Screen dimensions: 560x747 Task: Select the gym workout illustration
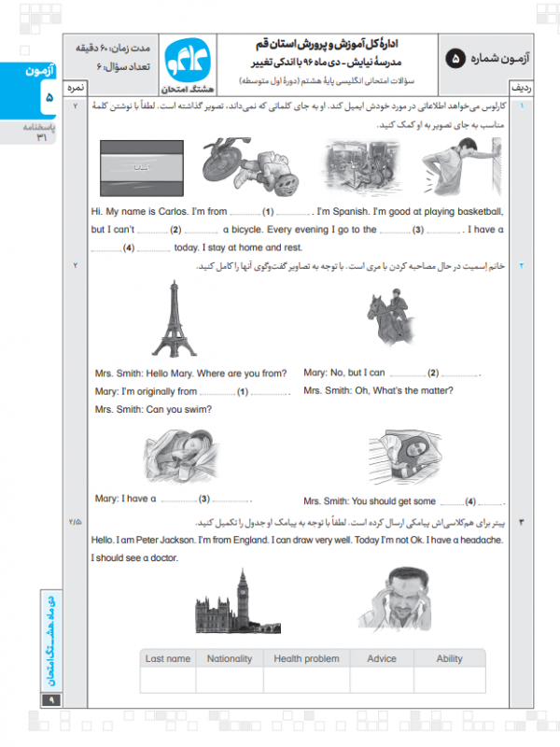358,166
